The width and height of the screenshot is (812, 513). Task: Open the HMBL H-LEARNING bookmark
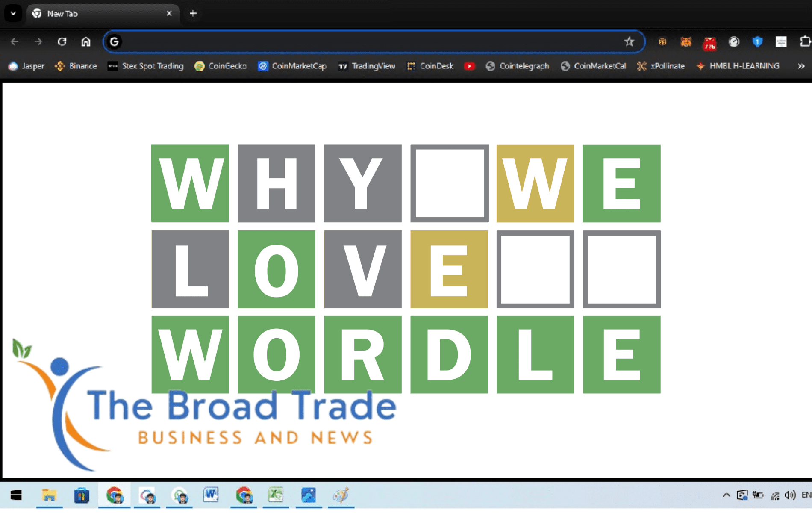(738, 66)
